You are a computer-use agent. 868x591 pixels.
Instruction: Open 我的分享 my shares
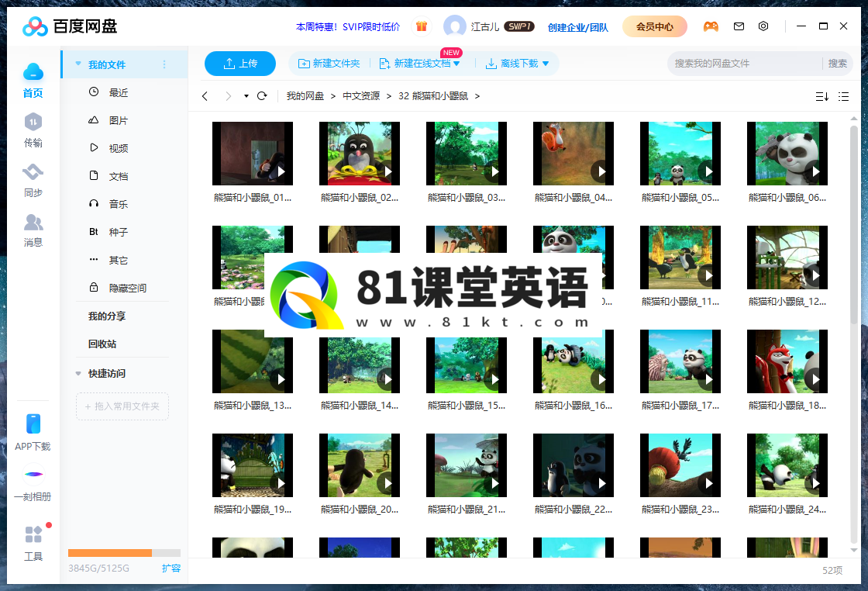tap(107, 316)
